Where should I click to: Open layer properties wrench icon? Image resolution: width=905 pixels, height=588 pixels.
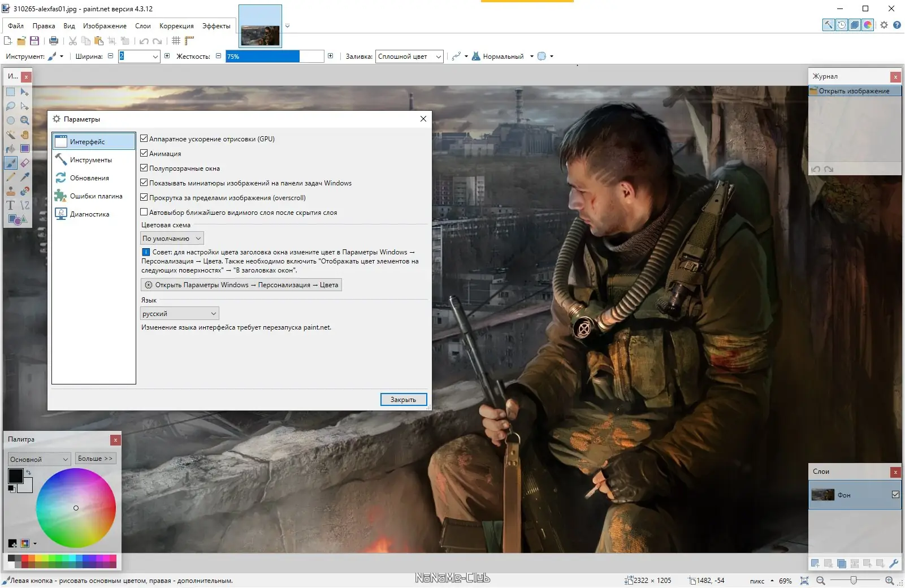tap(894, 563)
